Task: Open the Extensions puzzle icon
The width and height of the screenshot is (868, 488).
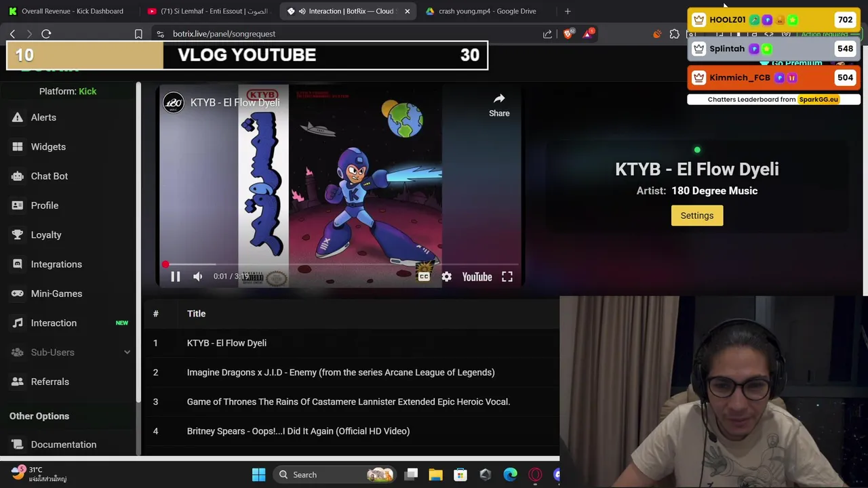Action: (674, 34)
